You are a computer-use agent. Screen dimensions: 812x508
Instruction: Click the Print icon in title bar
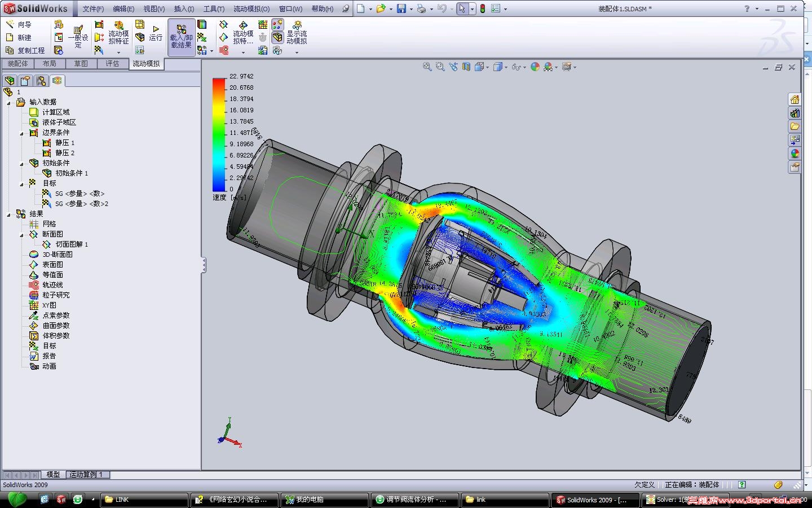[x=421, y=8]
